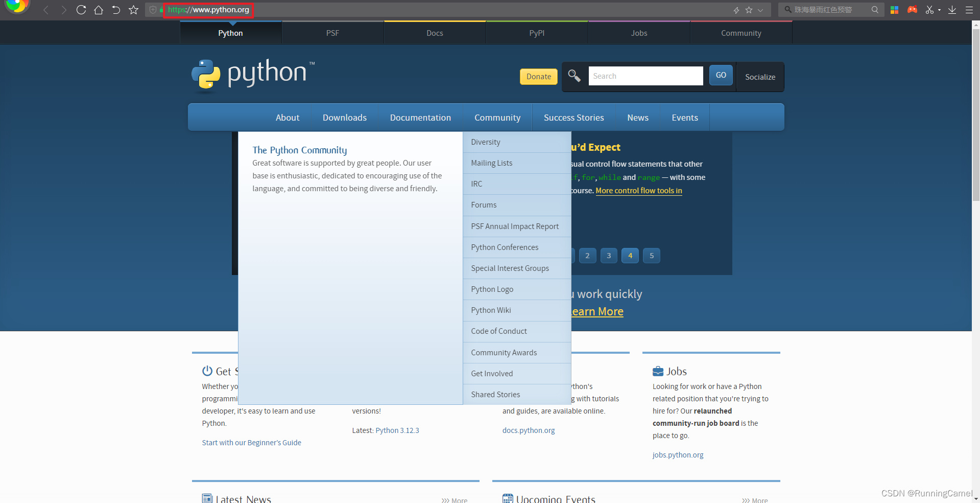
Task: Open the Community menu in the blue navigation bar
Action: point(497,118)
